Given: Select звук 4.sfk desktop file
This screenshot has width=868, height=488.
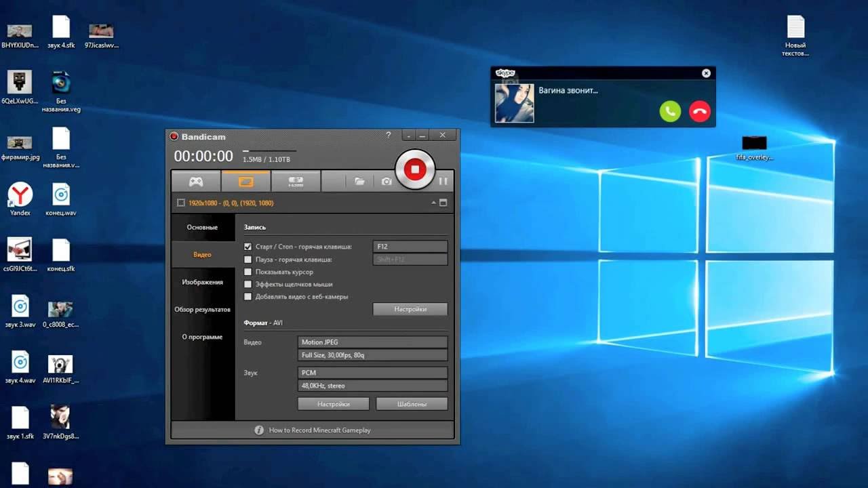Looking at the screenshot, I should (x=61, y=32).
